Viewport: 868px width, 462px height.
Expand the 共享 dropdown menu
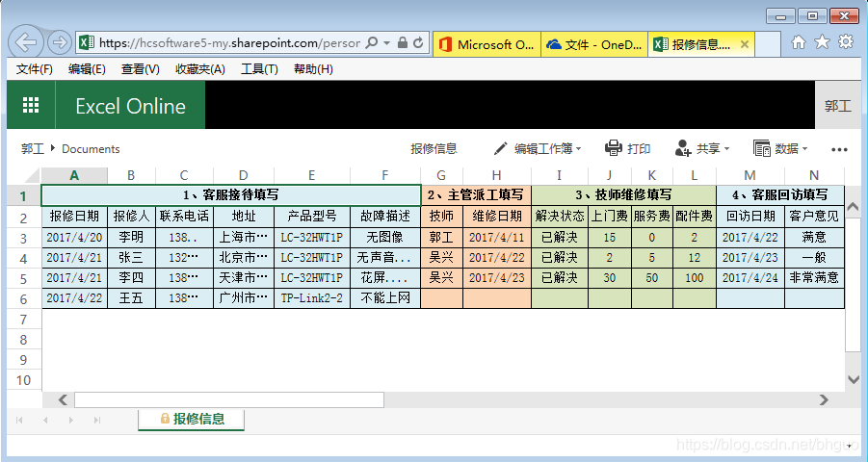[726, 149]
